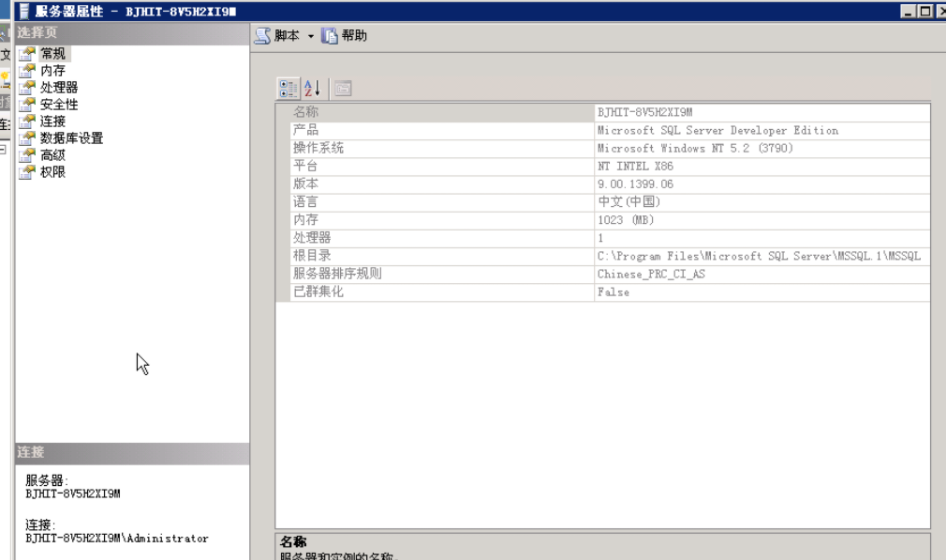The height and width of the screenshot is (560, 946).
Task: Click the 帮助 help button label
Action: point(354,36)
